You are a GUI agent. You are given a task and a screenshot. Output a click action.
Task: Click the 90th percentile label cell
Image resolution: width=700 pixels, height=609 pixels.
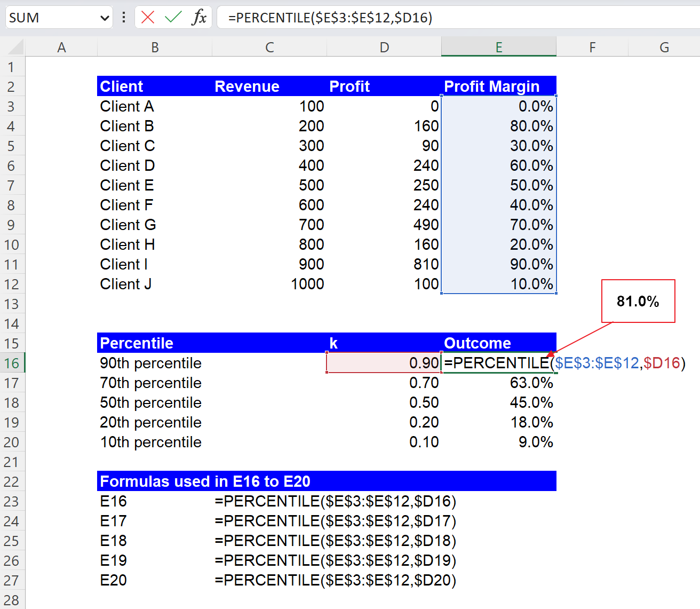(154, 363)
